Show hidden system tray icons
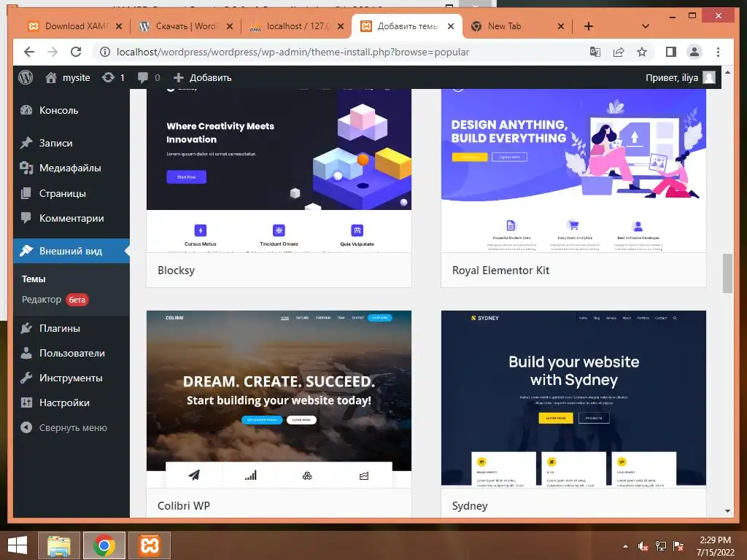Viewport: 747px width, 560px height. (x=625, y=546)
